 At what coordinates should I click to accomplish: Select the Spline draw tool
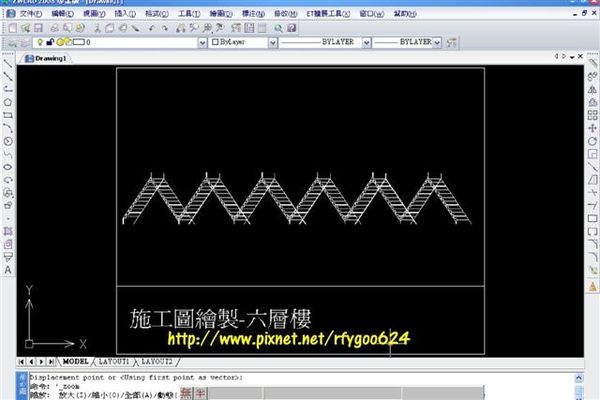click(8, 154)
